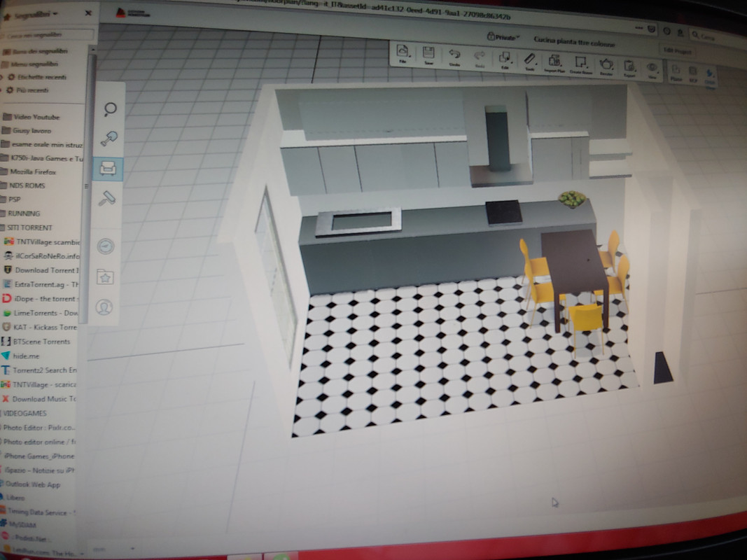The width and height of the screenshot is (747, 560).
Task: Click the Pocket shield icon in Firefox toolbar
Action: click(x=651, y=29)
